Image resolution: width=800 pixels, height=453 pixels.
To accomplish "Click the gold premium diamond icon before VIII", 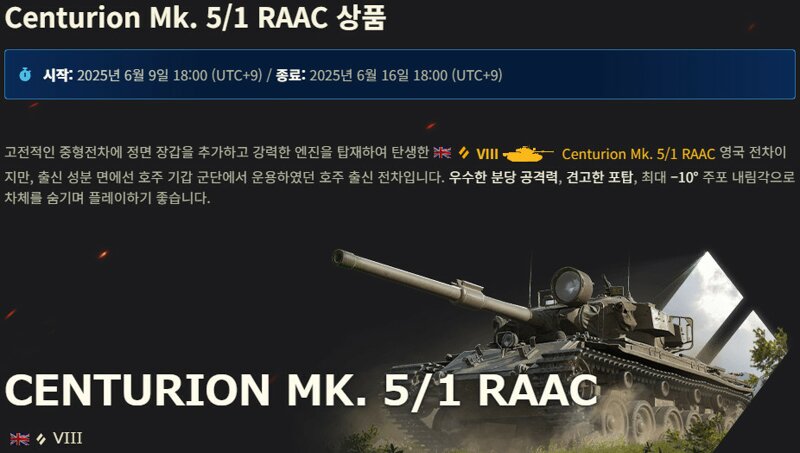I will 464,153.
